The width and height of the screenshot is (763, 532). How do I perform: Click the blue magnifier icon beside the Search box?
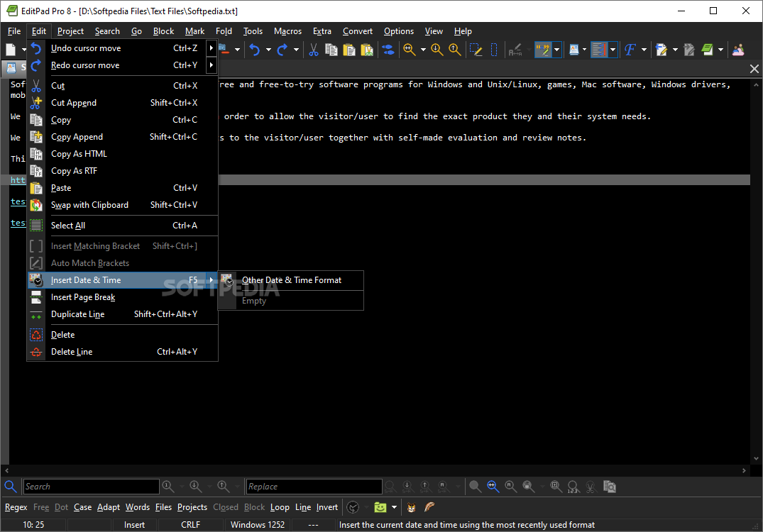[10, 487]
